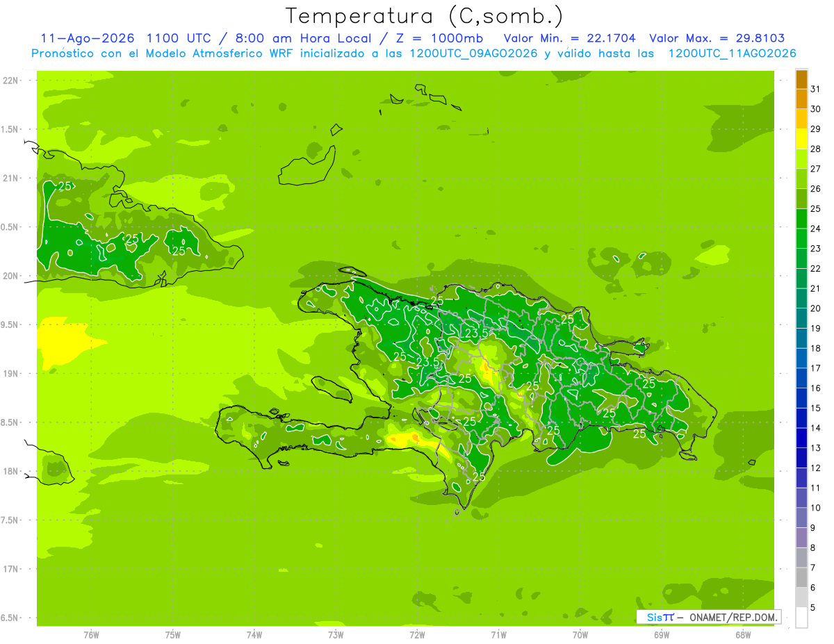The image size is (834, 644).
Task: Select the '74W' longitude label
Action: [x=254, y=635]
